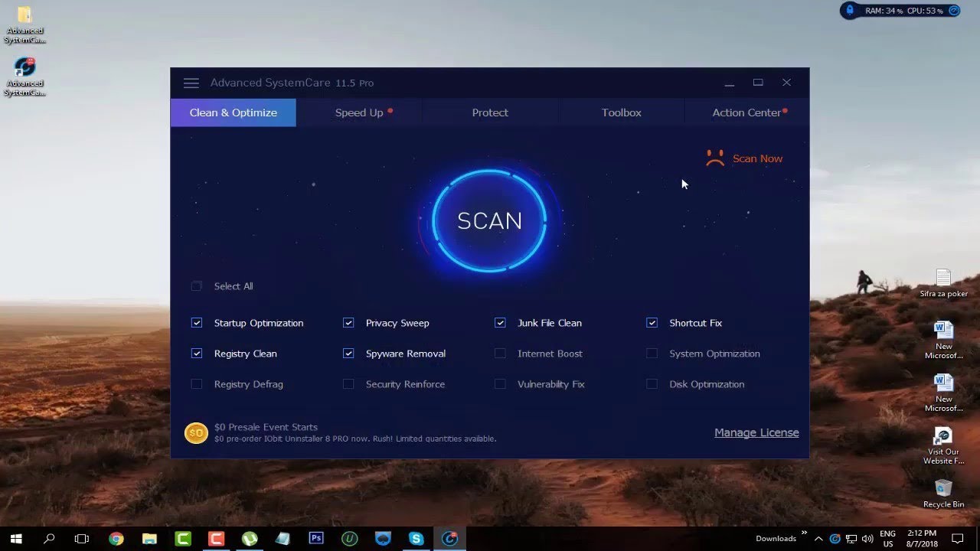Viewport: 980px width, 551px height.
Task: Click the gold $0 coin icon
Action: coord(196,433)
